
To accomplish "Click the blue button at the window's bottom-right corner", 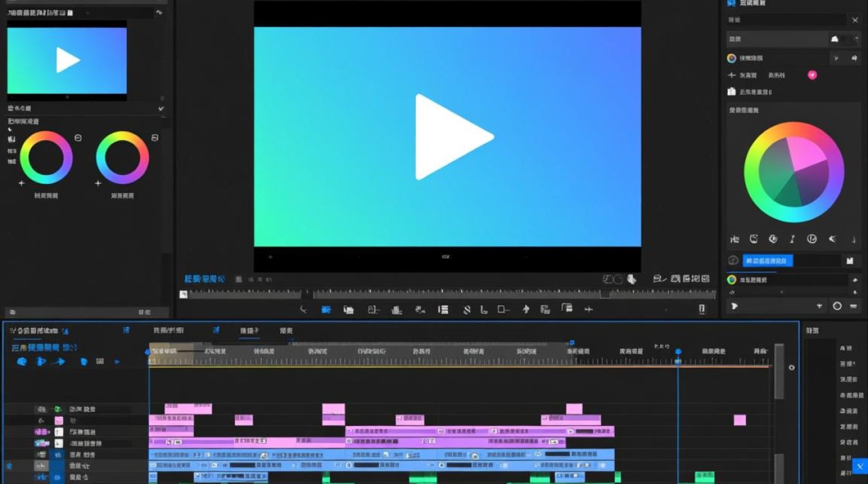I will [860, 466].
